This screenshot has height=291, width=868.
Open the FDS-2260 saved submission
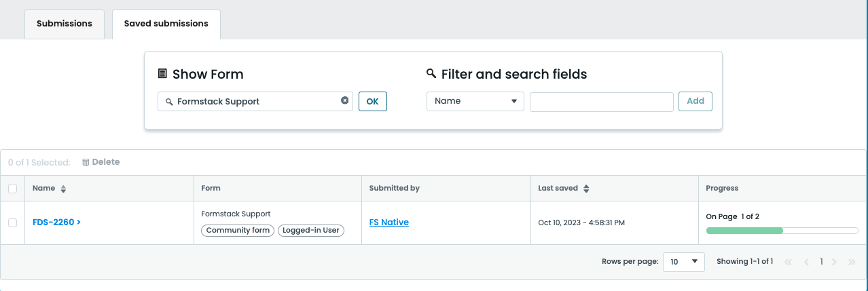56,222
